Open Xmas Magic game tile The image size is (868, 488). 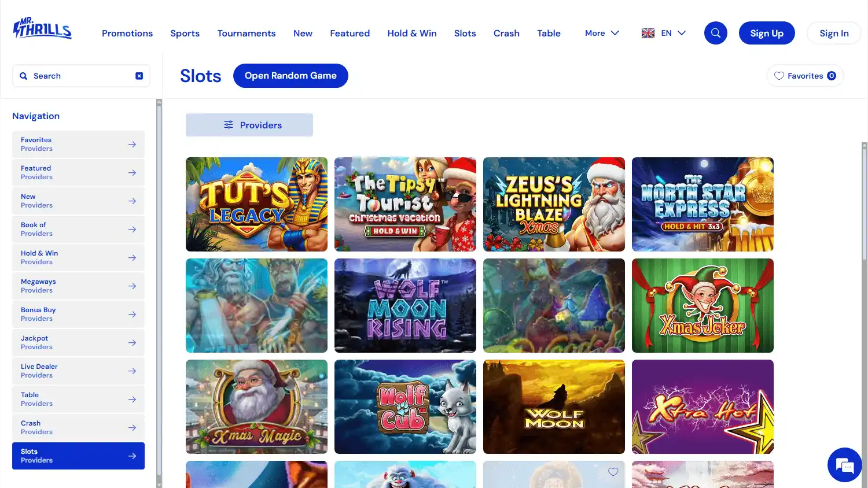coord(256,406)
